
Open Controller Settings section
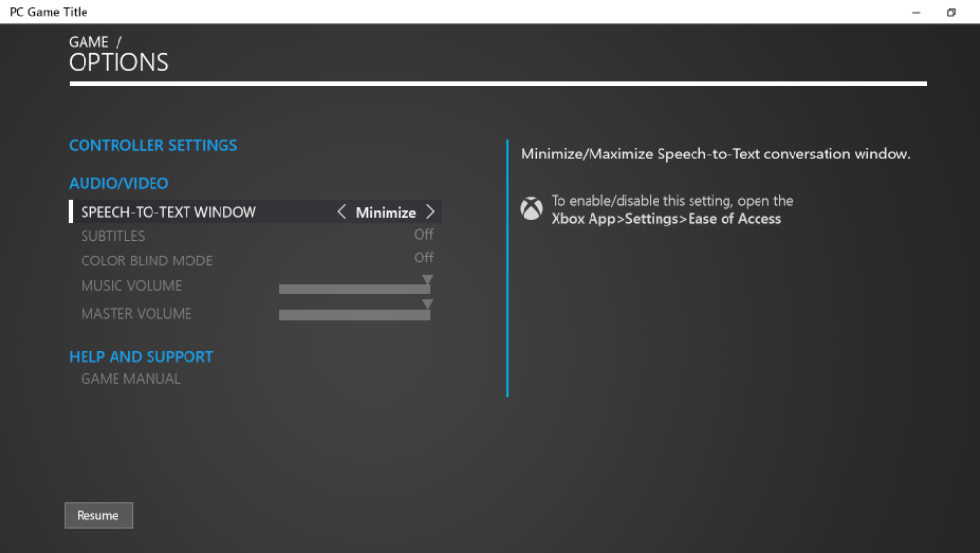[x=153, y=145]
